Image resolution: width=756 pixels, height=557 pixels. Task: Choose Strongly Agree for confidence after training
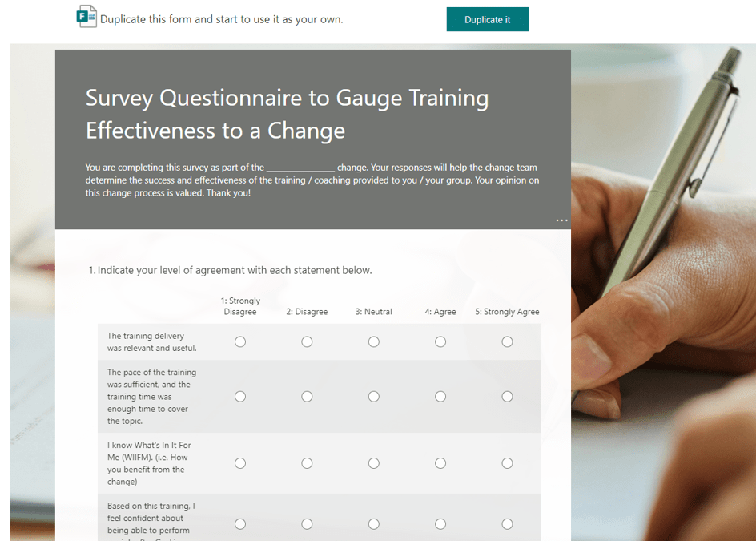coord(507,524)
